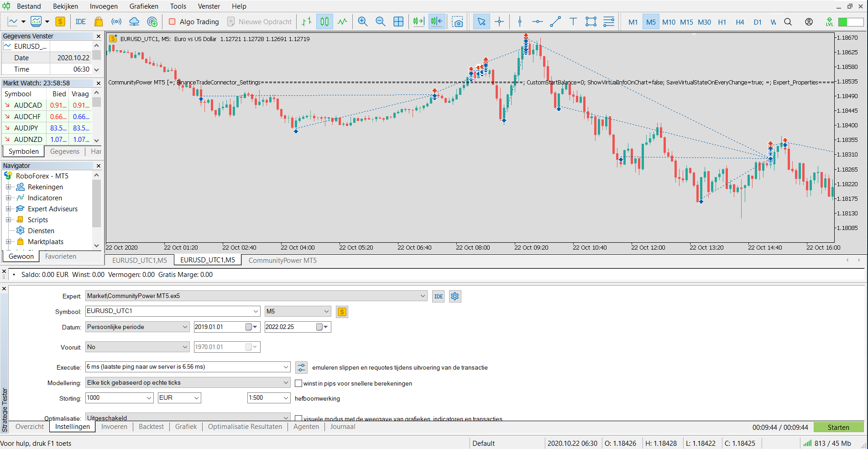Select the vertical line drawing tool
868x449 pixels.
point(520,21)
